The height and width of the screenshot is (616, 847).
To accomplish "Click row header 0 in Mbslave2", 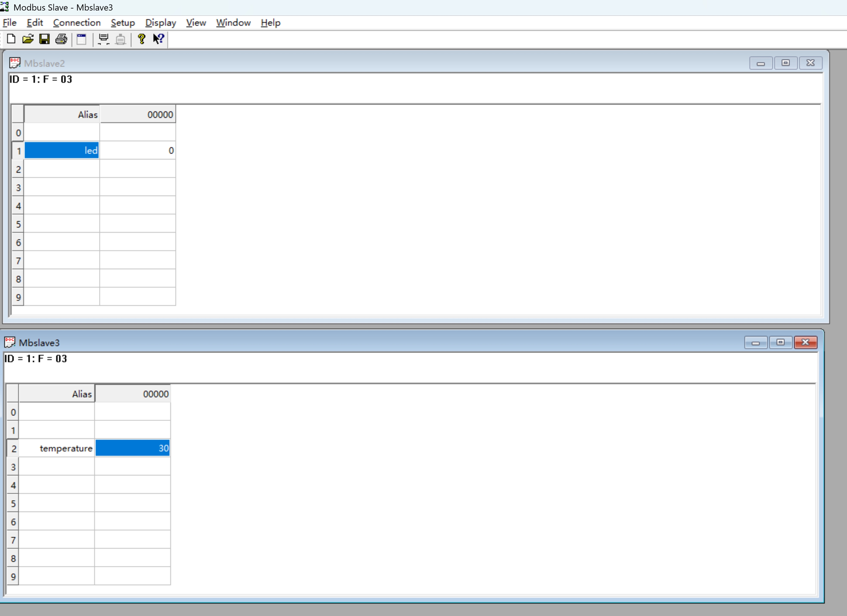I will 18,133.
